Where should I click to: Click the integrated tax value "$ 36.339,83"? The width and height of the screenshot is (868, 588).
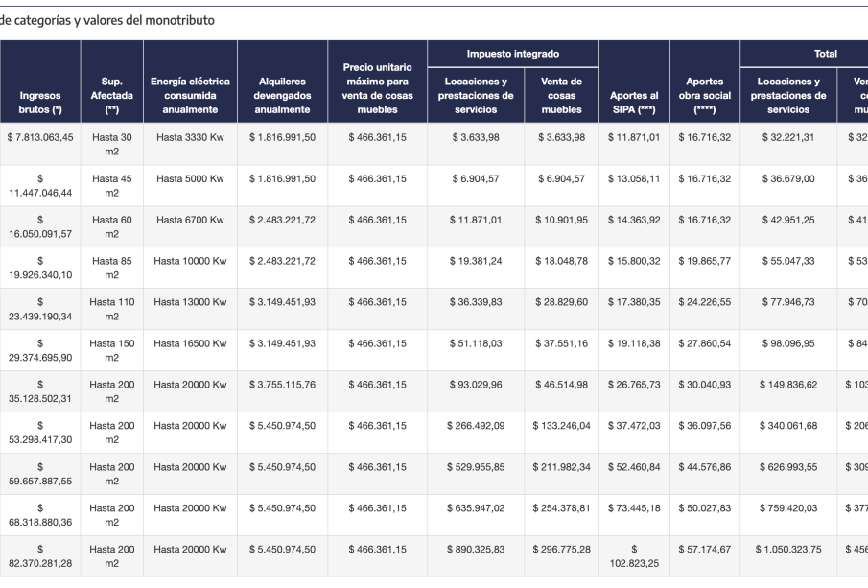pyautogui.click(x=476, y=302)
